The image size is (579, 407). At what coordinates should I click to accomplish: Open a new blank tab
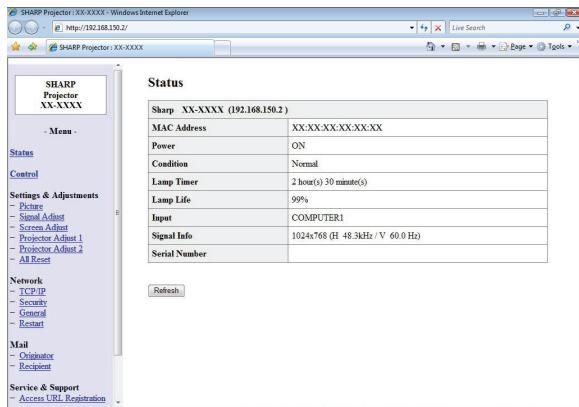[x=222, y=48]
